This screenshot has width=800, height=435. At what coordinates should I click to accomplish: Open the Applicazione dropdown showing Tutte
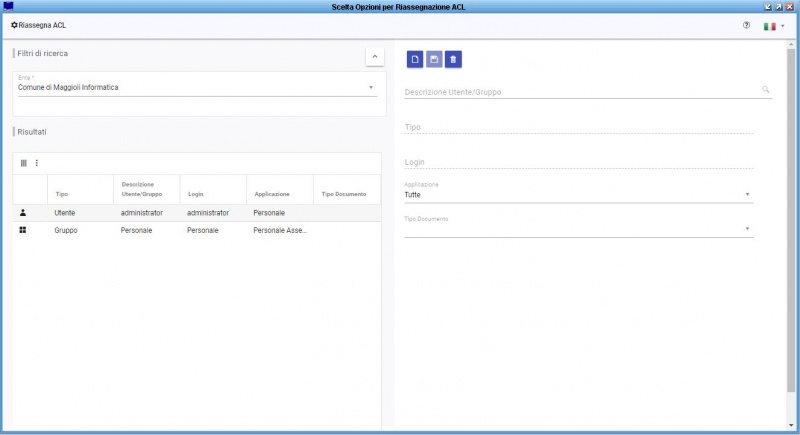[747, 195]
